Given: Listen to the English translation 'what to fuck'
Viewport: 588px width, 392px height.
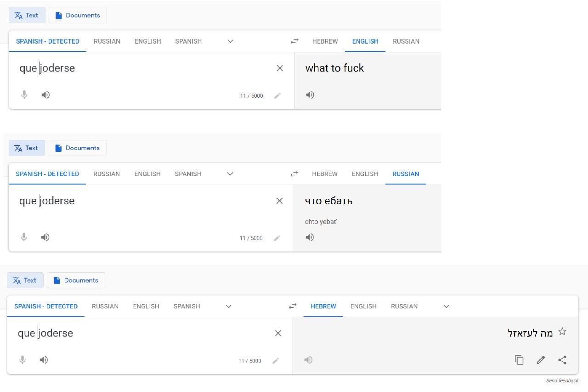Looking at the screenshot, I should click(x=310, y=95).
